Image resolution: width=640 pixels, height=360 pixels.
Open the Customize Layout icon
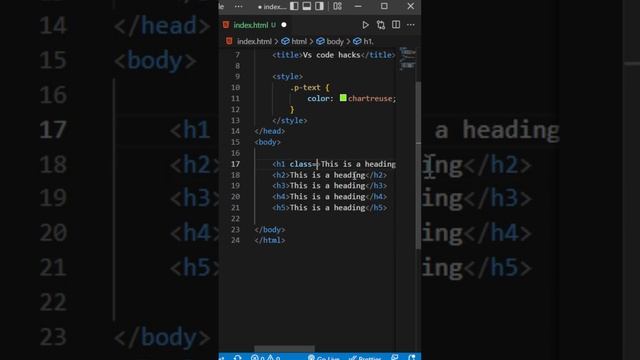pyautogui.click(x=338, y=6)
